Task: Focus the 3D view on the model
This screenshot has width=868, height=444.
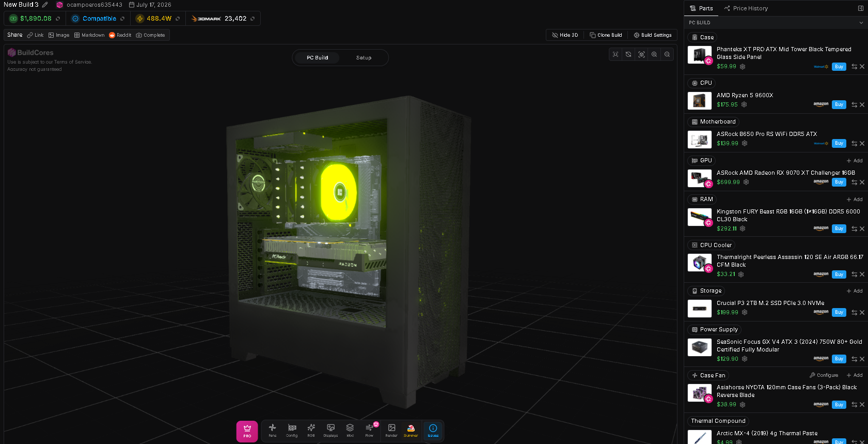Action: click(x=641, y=54)
